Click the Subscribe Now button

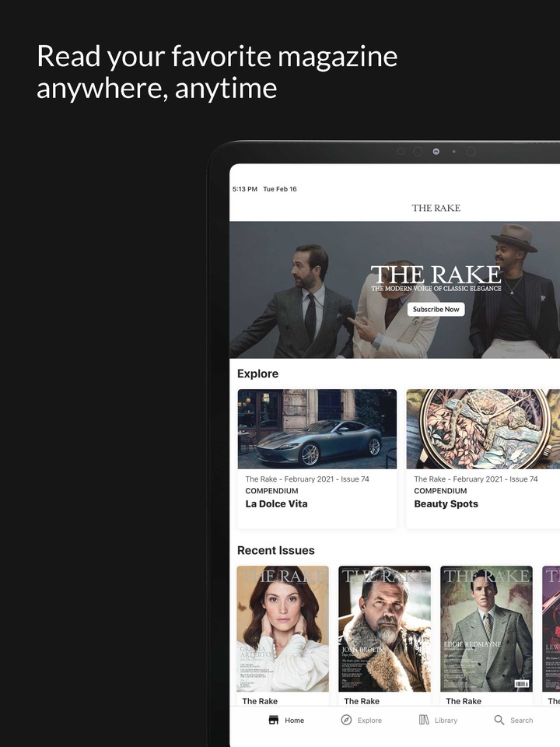436,309
